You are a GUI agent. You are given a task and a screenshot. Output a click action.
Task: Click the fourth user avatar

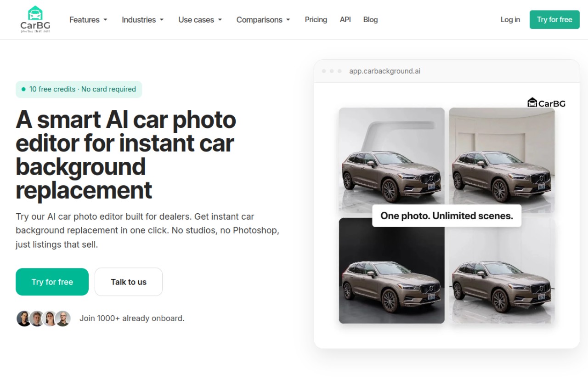(x=63, y=318)
